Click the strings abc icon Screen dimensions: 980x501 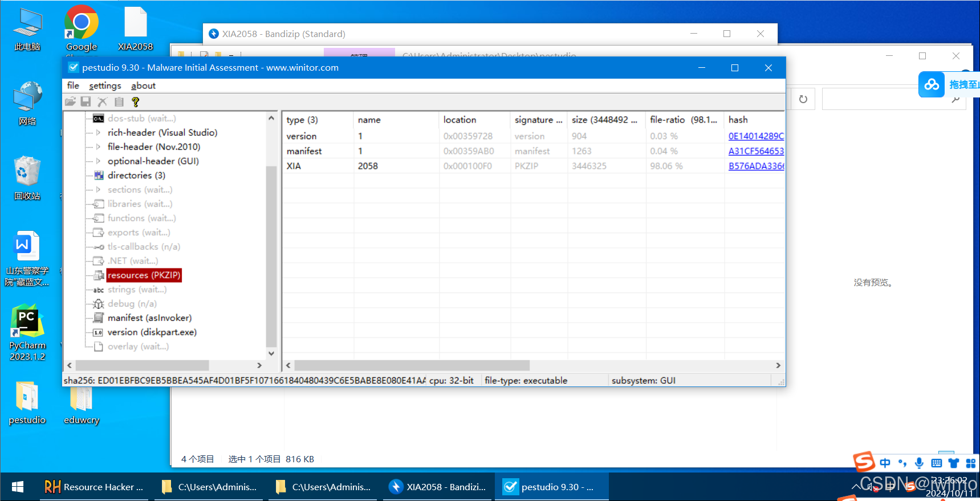click(99, 290)
